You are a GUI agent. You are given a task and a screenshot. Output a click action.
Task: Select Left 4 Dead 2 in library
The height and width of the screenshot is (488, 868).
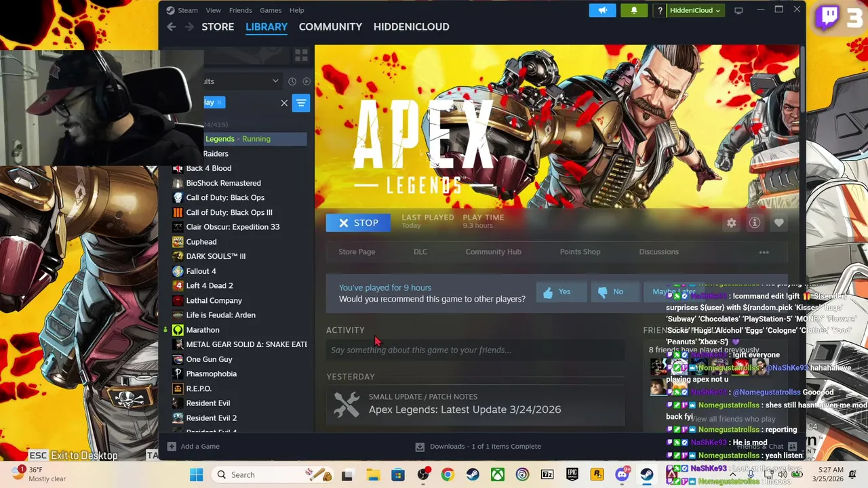(209, 285)
